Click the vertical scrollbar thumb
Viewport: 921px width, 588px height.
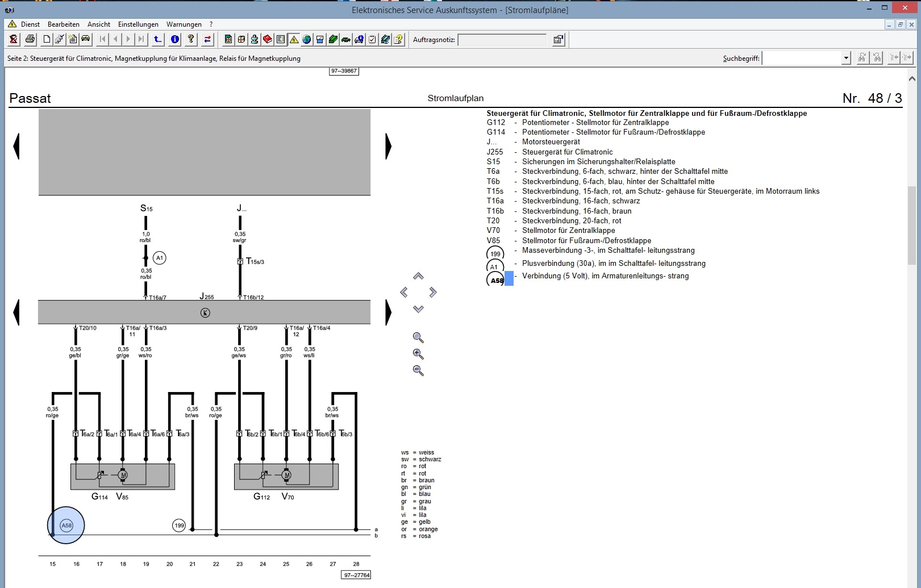912,225
